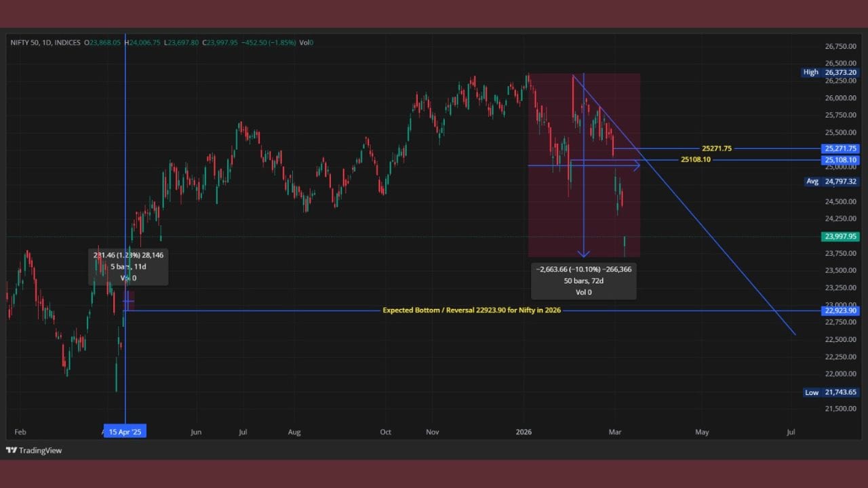
Task: Click 26,750.00 on the price scale
Action: coord(840,46)
